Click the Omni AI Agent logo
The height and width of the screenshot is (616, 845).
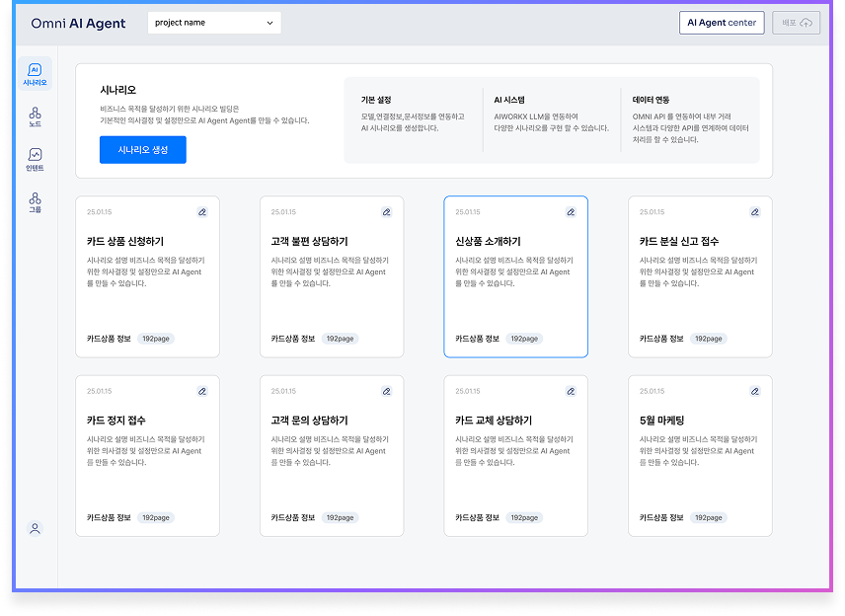pos(78,23)
